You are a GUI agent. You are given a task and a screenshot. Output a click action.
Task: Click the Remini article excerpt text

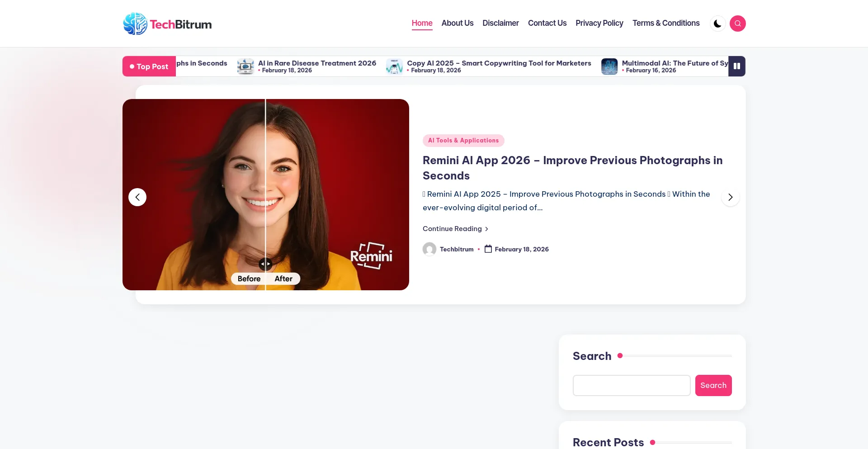pos(566,201)
